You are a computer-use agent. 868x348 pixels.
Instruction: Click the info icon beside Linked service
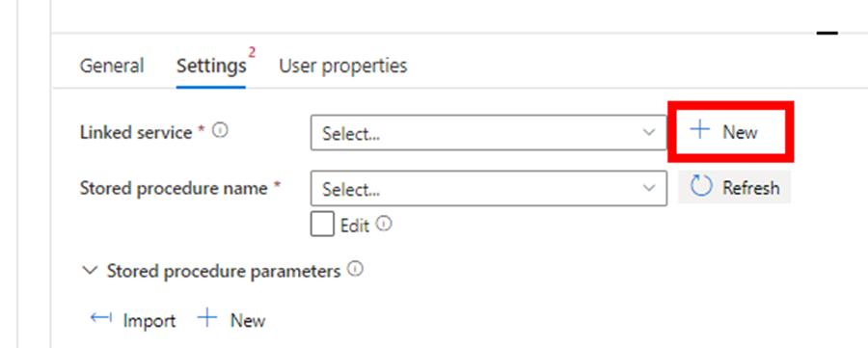220,131
